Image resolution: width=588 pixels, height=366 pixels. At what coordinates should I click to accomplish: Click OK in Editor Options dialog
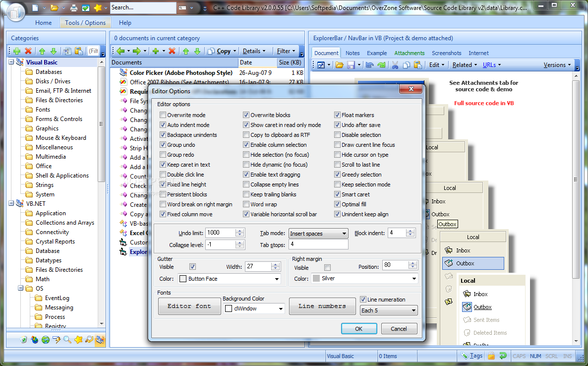(x=359, y=328)
